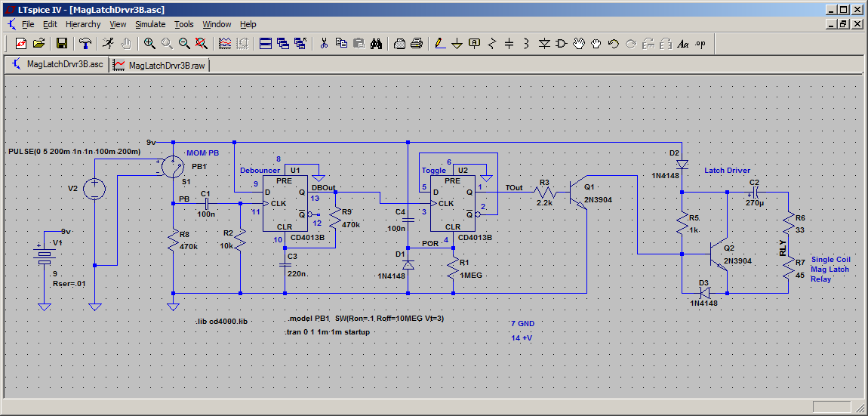Select transistor Q1 2N3904

click(578, 194)
